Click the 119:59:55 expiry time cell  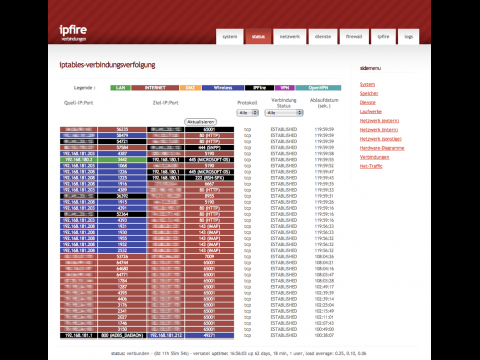pyautogui.click(x=324, y=160)
